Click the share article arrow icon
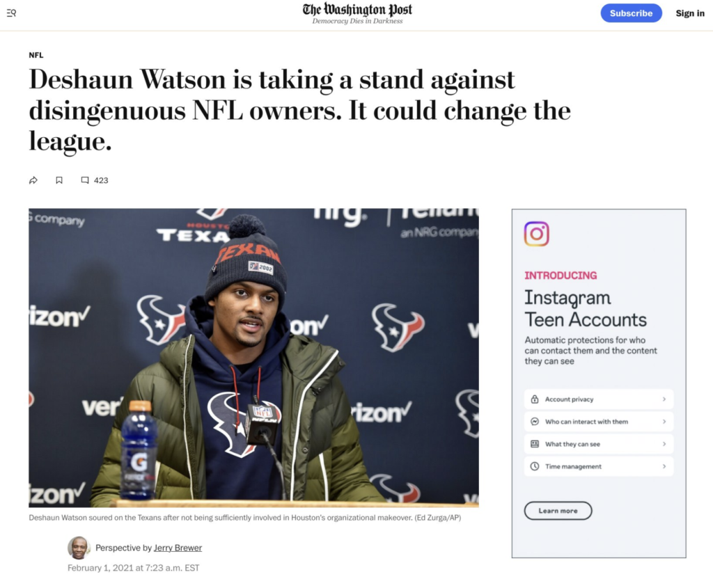The height and width of the screenshot is (588, 713). 33,180
